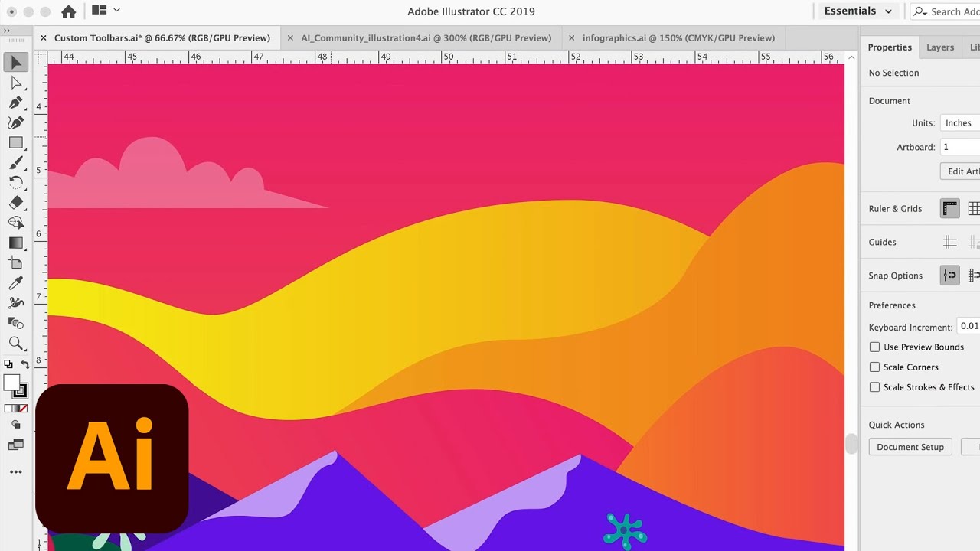Toggle the Ruler display button
Screen dimensions: 980x551
click(x=949, y=208)
